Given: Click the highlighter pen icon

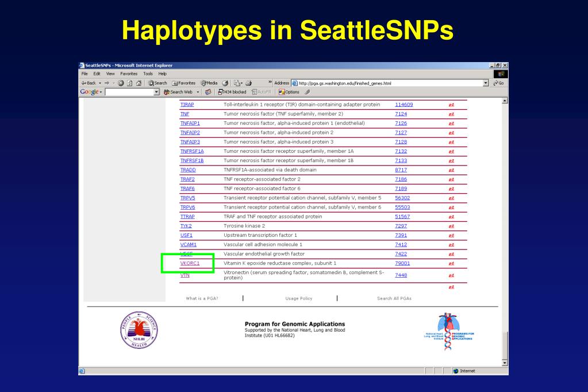Looking at the screenshot, I should (307, 92).
